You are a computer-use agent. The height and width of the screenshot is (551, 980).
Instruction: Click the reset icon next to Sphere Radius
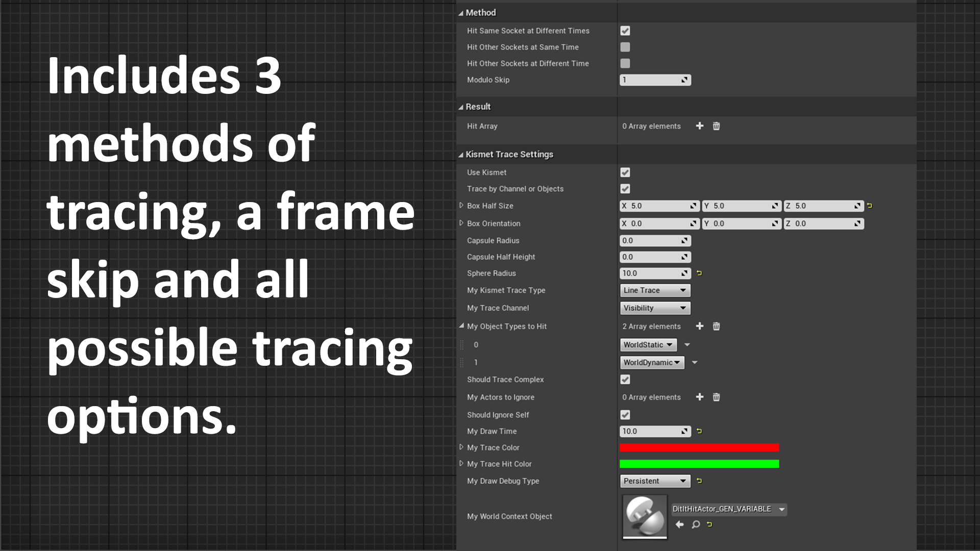coord(700,273)
